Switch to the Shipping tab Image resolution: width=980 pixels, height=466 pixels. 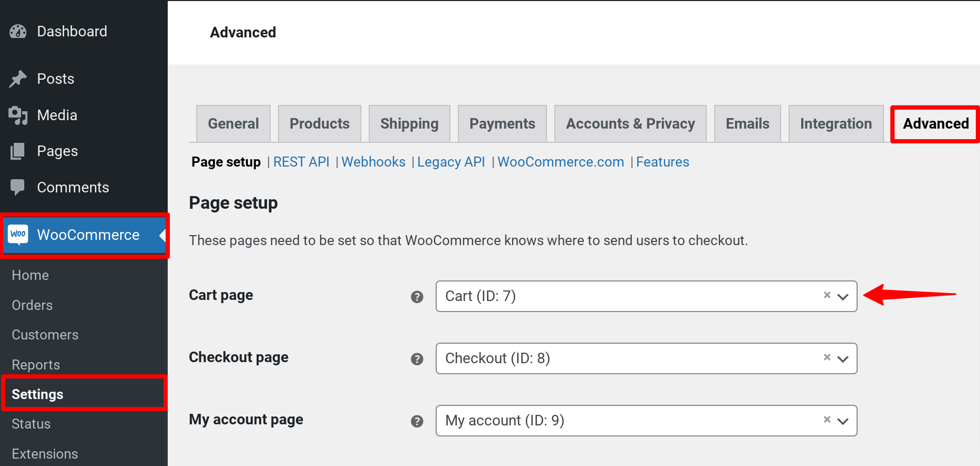[409, 124]
